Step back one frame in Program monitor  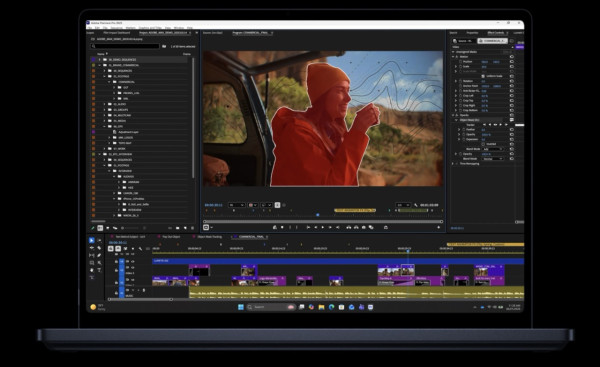(x=315, y=227)
